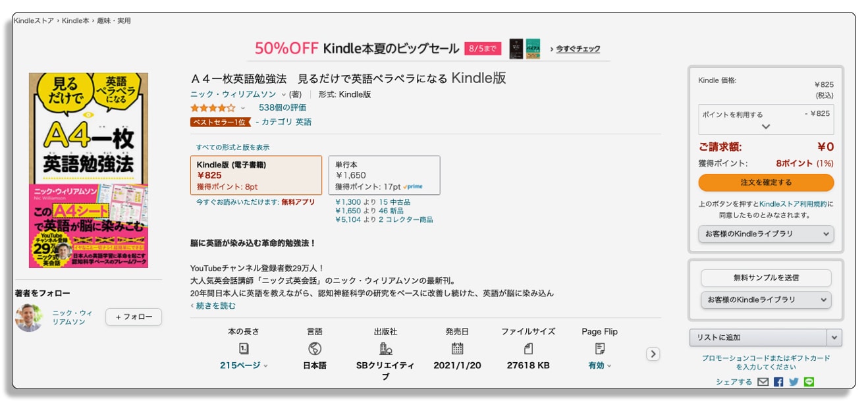Click the ベストセラー1位 badge

click(221, 122)
